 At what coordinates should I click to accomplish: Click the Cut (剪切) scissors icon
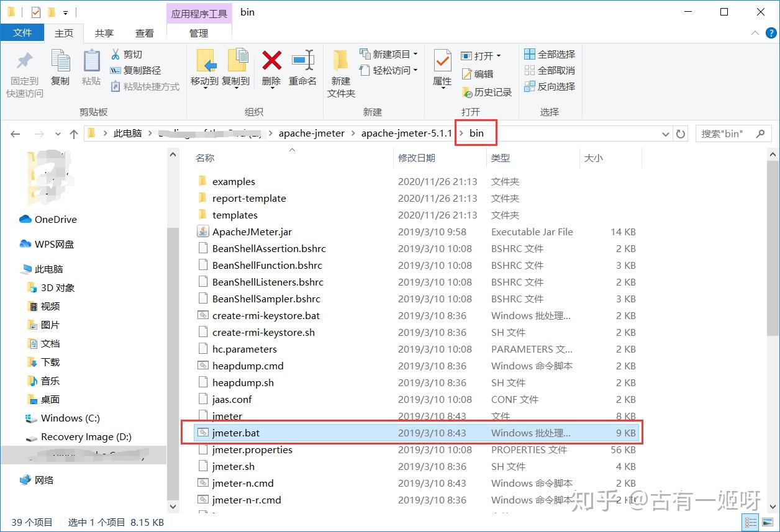click(x=116, y=54)
